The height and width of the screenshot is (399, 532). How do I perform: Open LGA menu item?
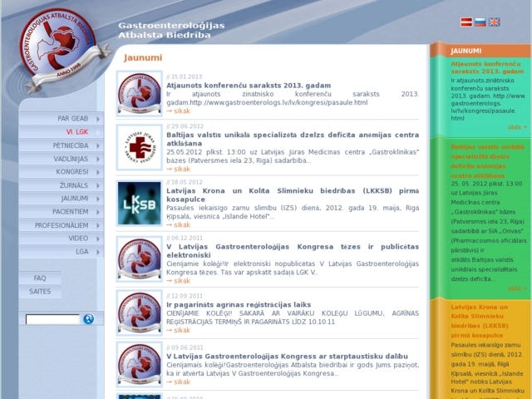click(62, 251)
